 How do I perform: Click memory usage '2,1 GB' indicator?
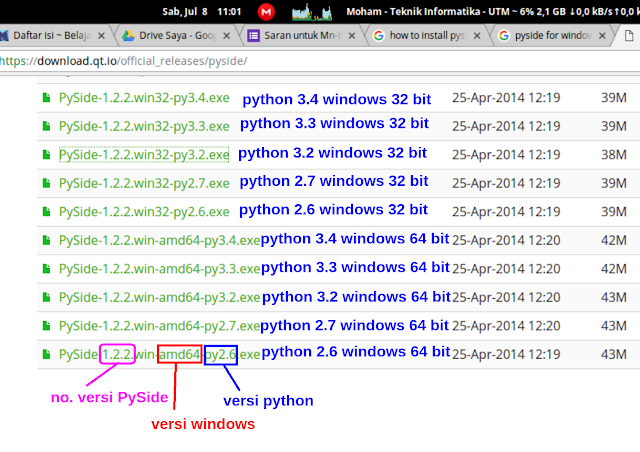tap(551, 11)
